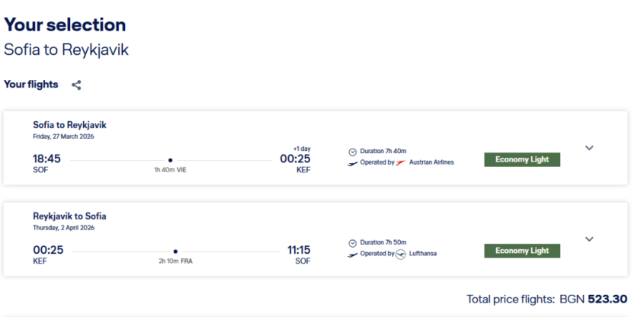Viewport: 644px width, 317px height.
Task: Click the clock icon next to Duration 7h 50m
Action: [x=352, y=243]
